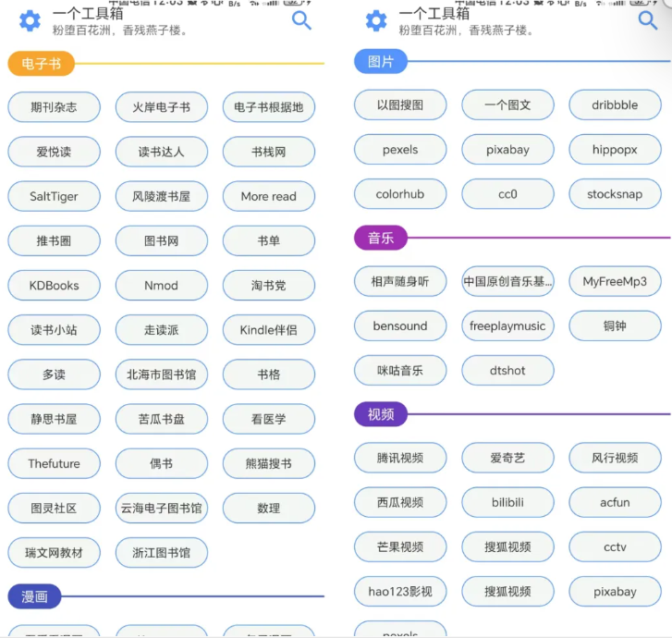Screen dimensions: 672x638
Task: Open stocksnap entry
Action: 615,194
